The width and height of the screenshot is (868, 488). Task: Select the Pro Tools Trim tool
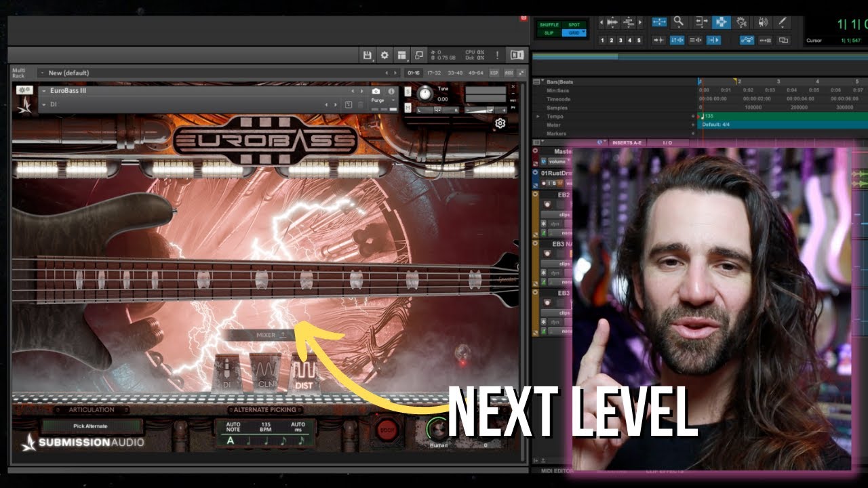click(702, 22)
